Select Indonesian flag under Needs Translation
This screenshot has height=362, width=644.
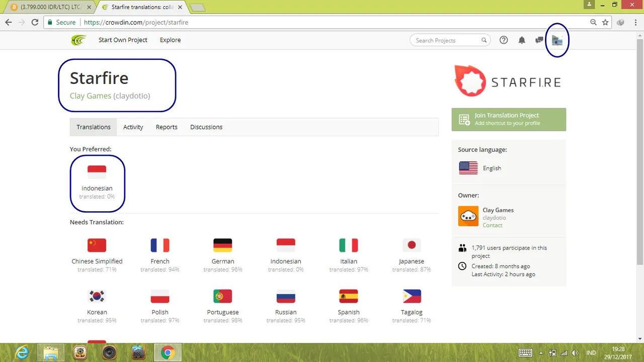pos(286,245)
